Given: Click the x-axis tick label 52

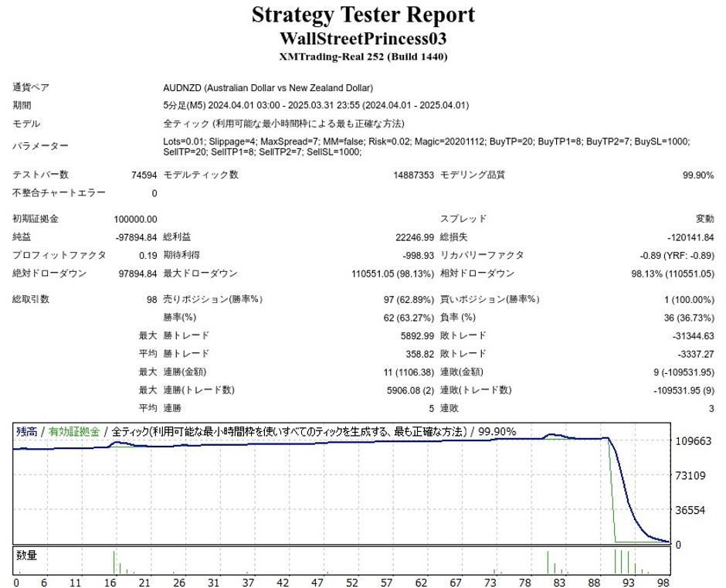Looking at the screenshot, I should coord(352,583).
